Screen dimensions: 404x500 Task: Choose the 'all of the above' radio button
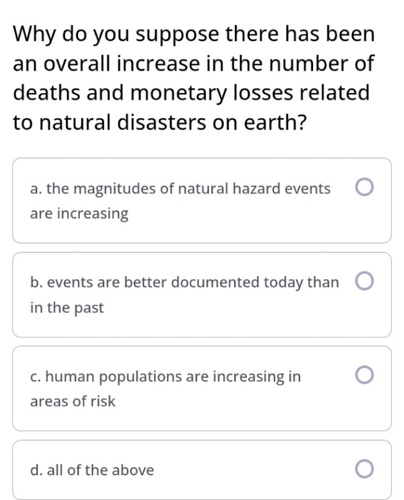pos(364,469)
